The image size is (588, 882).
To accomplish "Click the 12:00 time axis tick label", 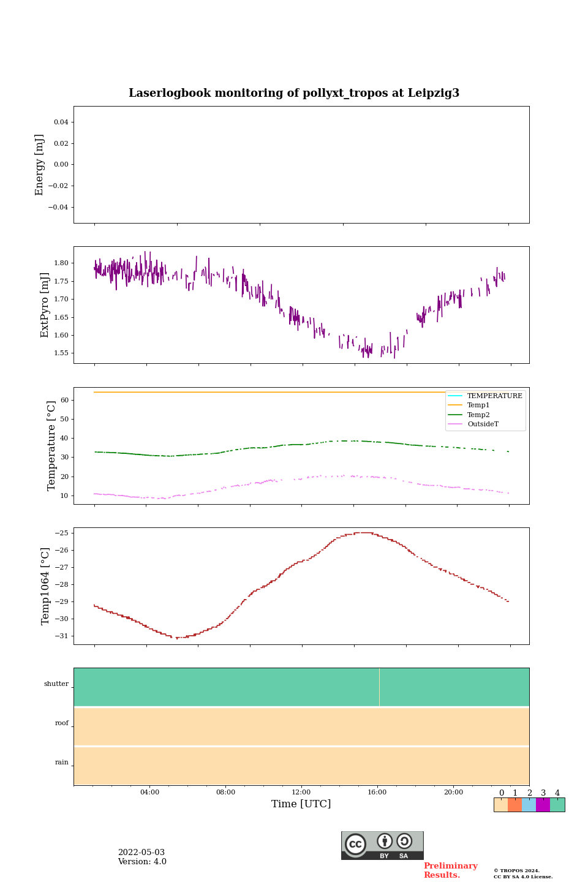I will pos(301,793).
